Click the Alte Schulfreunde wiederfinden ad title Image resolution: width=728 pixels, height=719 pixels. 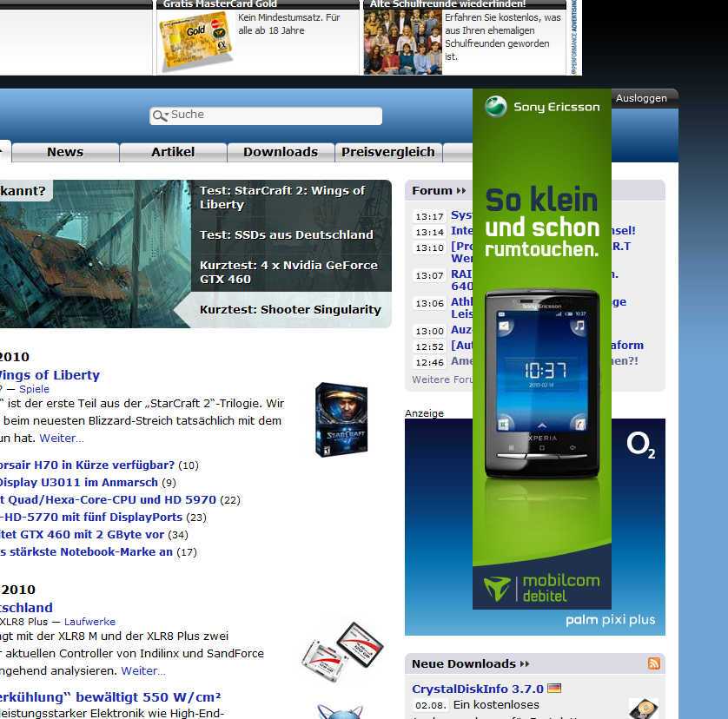[447, 4]
